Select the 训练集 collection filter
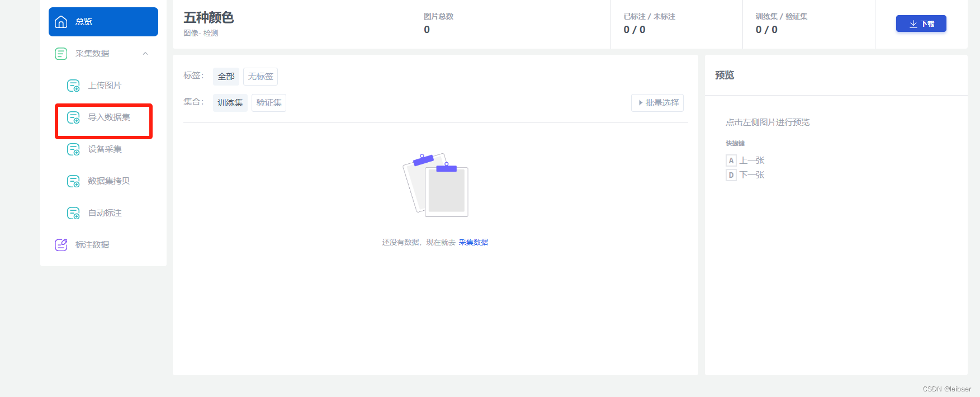 [230, 103]
